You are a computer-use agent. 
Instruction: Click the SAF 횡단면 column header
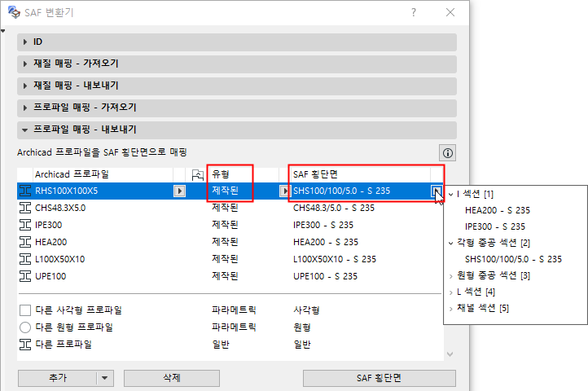tap(360, 174)
